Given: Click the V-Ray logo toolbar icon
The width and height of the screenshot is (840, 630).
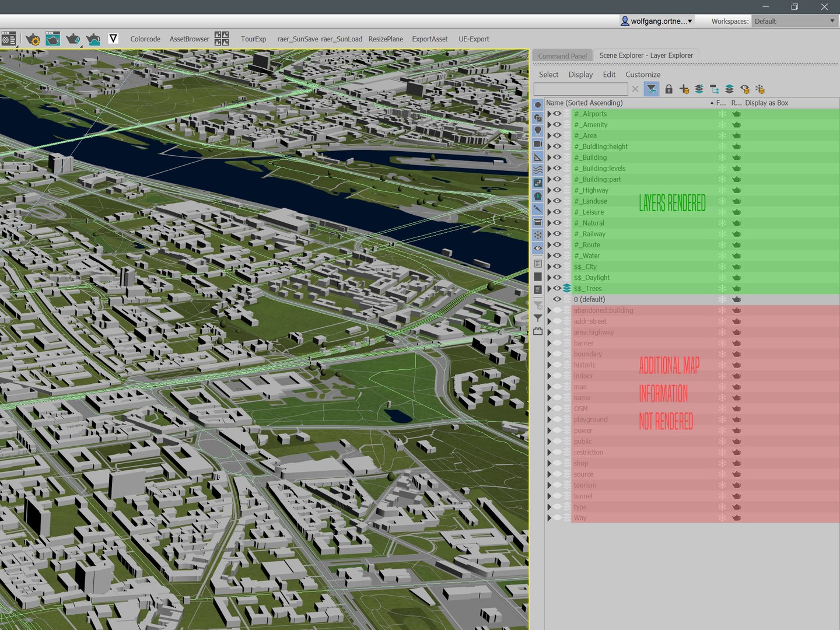Looking at the screenshot, I should [x=113, y=39].
